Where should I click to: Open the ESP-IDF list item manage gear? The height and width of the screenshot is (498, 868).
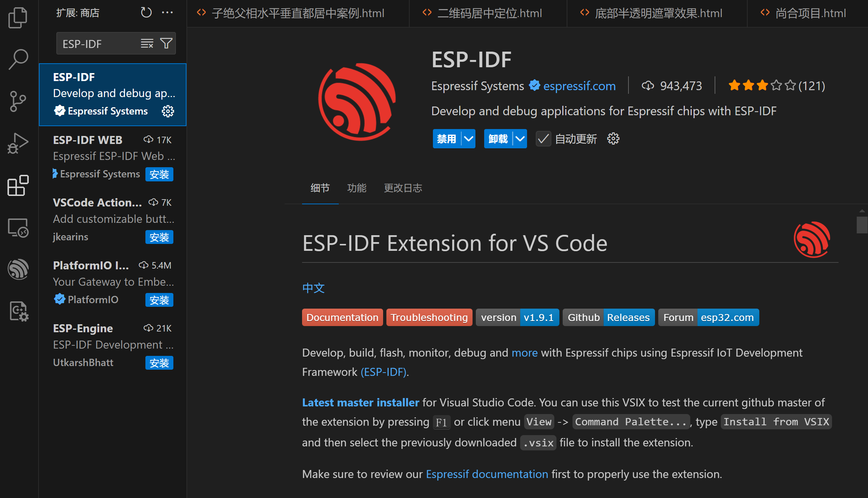point(168,111)
